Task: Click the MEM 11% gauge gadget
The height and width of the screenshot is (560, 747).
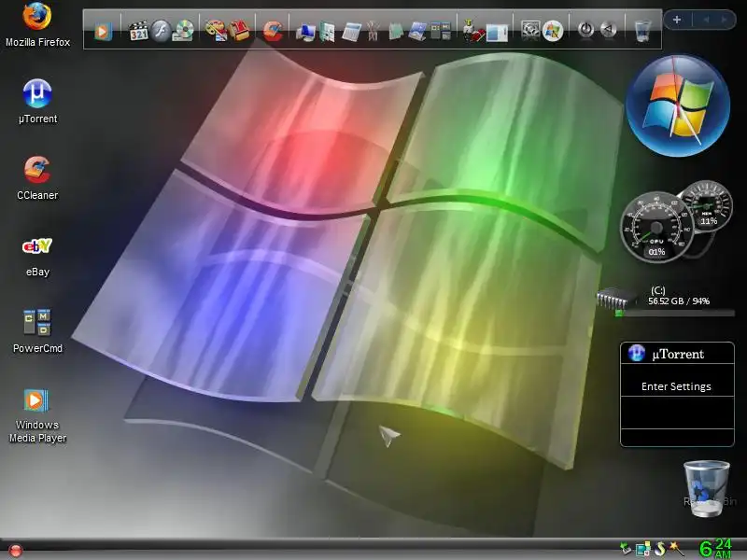Action: click(x=707, y=205)
